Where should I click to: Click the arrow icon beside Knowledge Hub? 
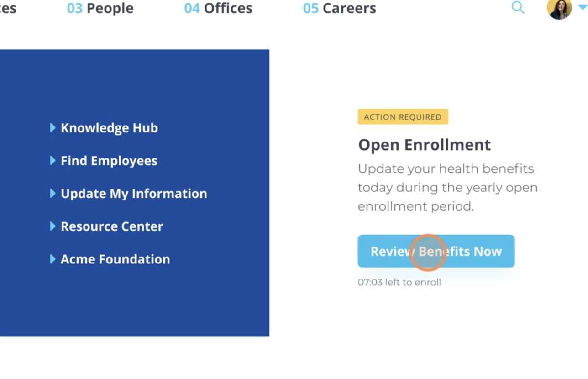52,128
